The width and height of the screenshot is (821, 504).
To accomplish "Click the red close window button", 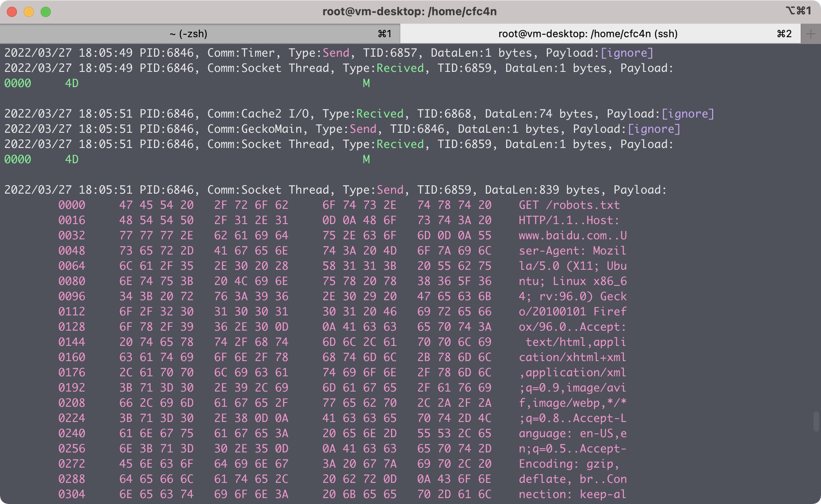I will 12,11.
